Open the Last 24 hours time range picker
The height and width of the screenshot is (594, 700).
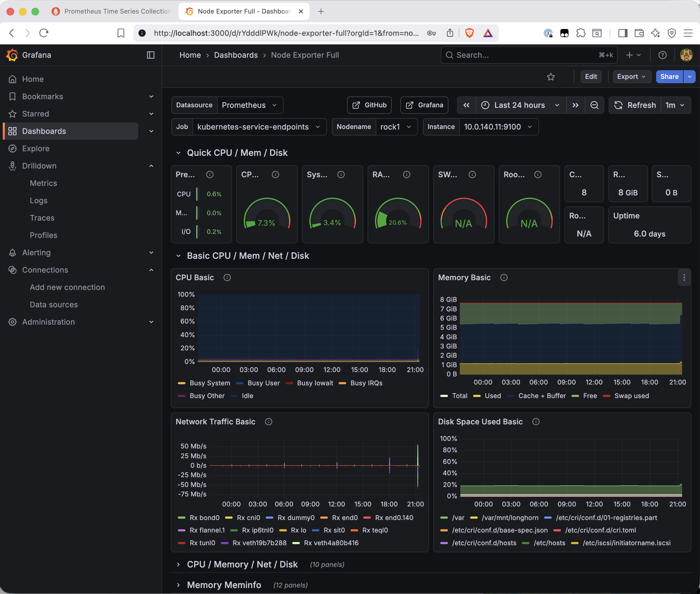pos(519,105)
